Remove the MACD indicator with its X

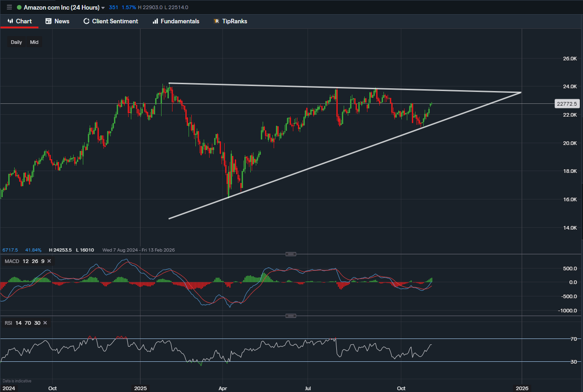[x=49, y=261]
